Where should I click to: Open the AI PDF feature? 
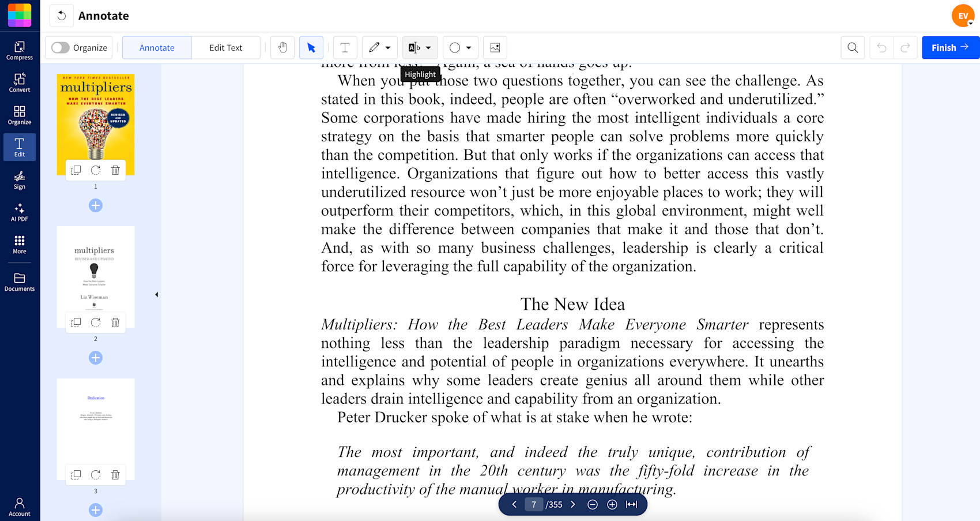pyautogui.click(x=19, y=213)
